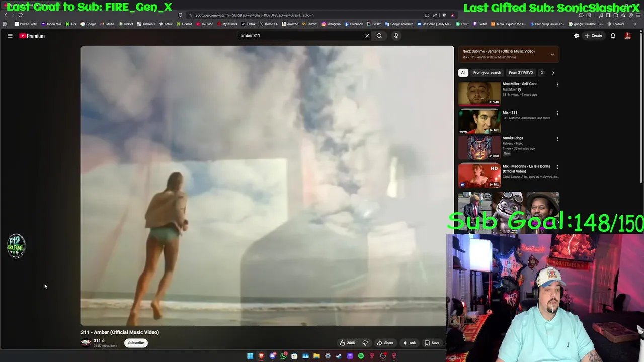The width and height of the screenshot is (644, 362).
Task: Open Spotify from the taskbar
Action: pyautogui.click(x=361, y=356)
